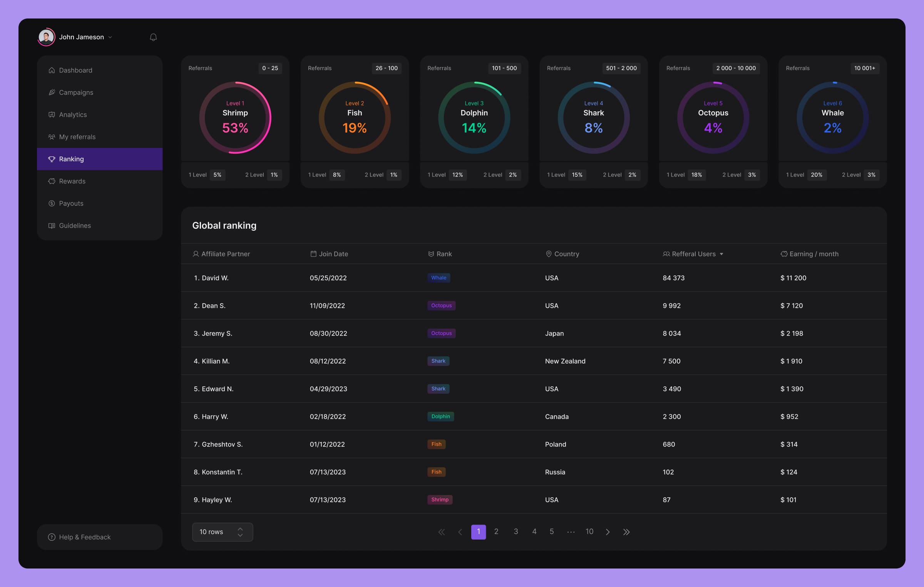This screenshot has width=924, height=587.
Task: Click John Jameson profile avatar
Action: (x=46, y=37)
